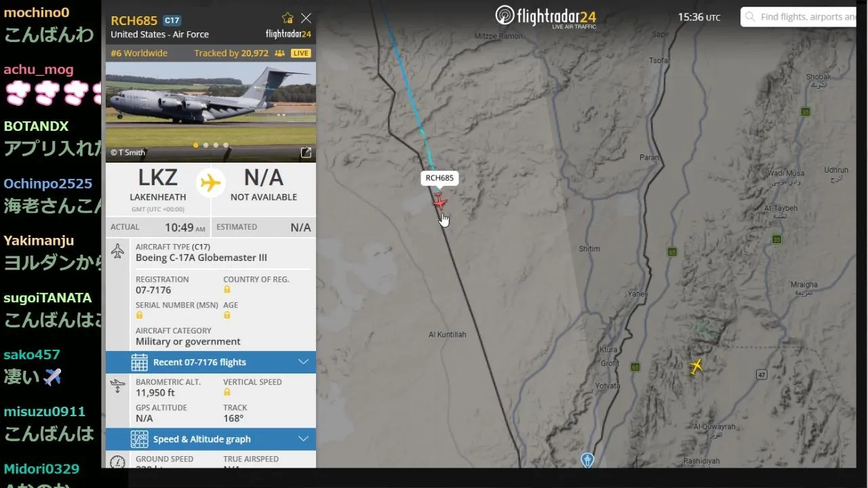The image size is (868, 488).
Task: Click the LIVE badge
Action: (301, 53)
